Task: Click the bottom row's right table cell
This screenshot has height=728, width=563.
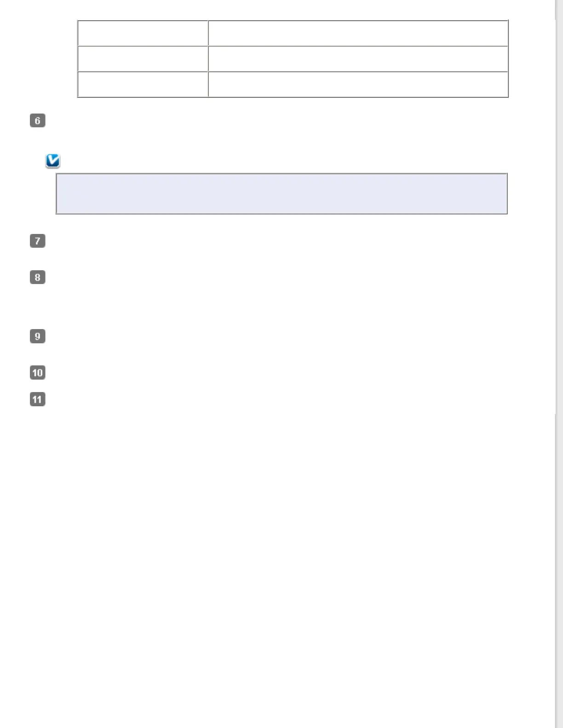Action: click(358, 85)
